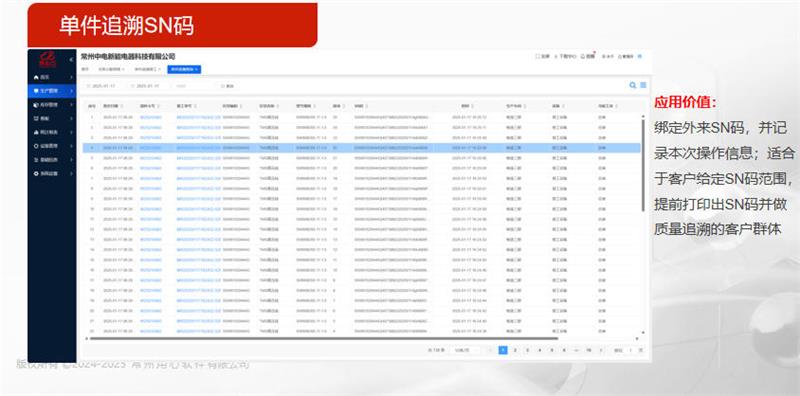Click the vertical scrollbar beside the table
Image resolution: width=800 pixels, height=396 pixels.
point(643,163)
